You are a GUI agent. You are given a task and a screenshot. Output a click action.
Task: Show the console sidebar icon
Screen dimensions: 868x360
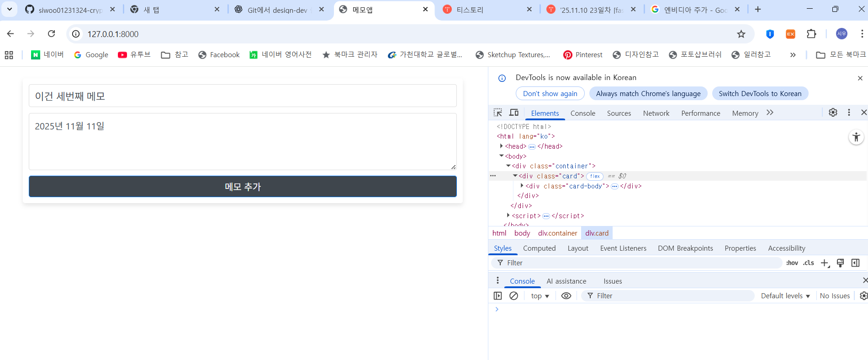tap(498, 296)
